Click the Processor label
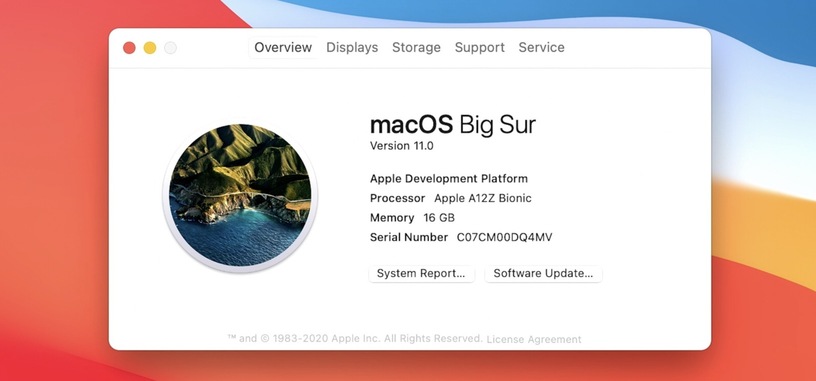This screenshot has height=381, width=816. [397, 198]
